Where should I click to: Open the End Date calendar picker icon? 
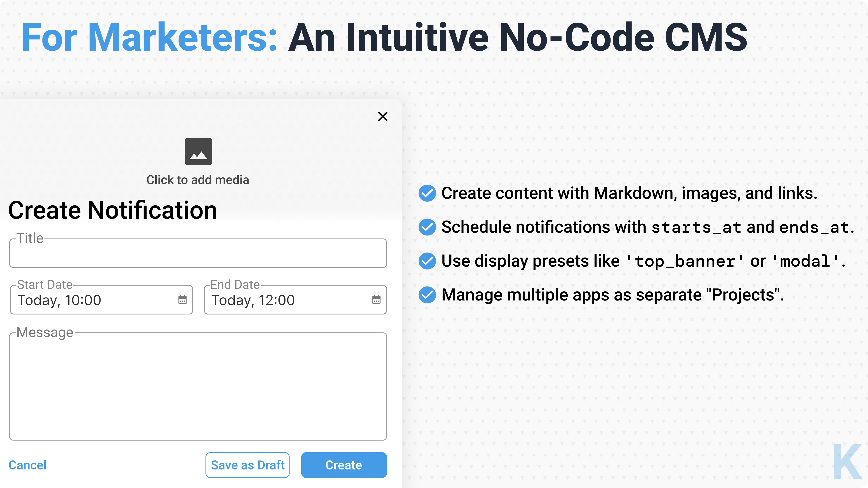[376, 300]
